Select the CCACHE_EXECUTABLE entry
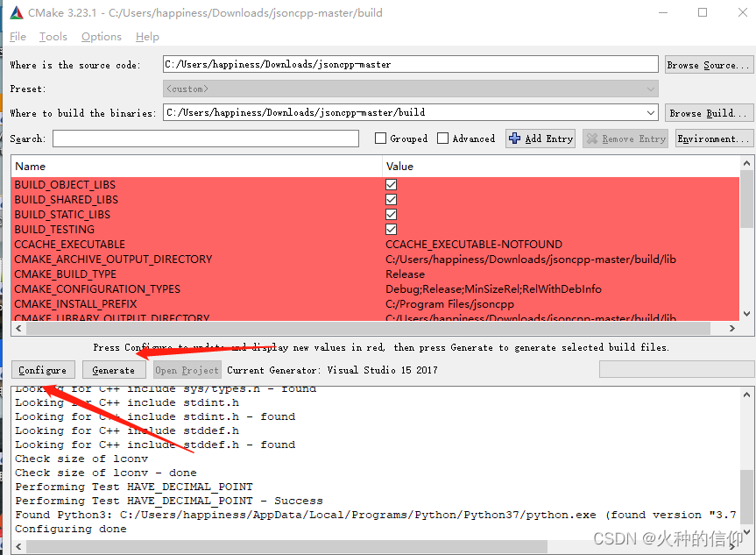Image resolution: width=756 pixels, height=555 pixels. point(70,245)
